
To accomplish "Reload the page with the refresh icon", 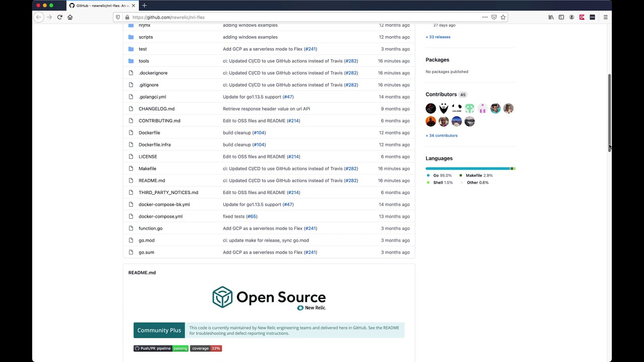I will tap(59, 17).
